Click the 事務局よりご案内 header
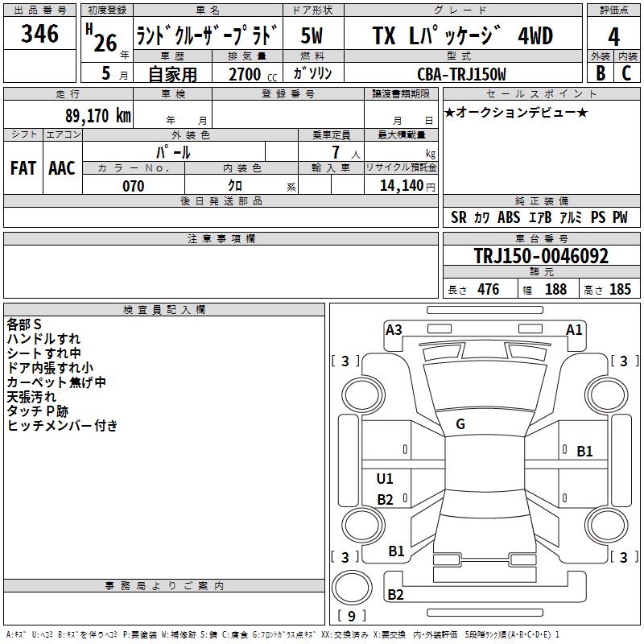Screen dimensions: 644x644 tap(164, 586)
